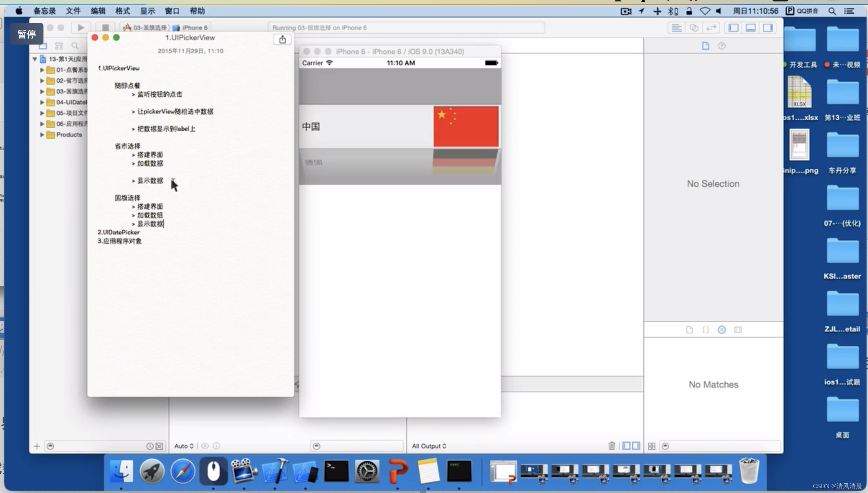Open the 文件 menu
The width and height of the screenshot is (868, 493).
pyautogui.click(x=73, y=11)
